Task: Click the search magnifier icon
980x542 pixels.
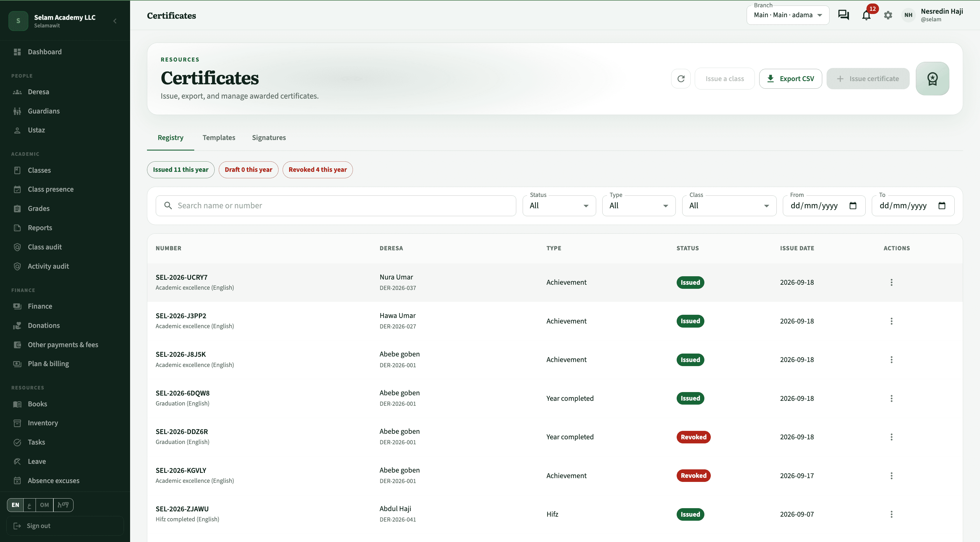Action: [168, 206]
